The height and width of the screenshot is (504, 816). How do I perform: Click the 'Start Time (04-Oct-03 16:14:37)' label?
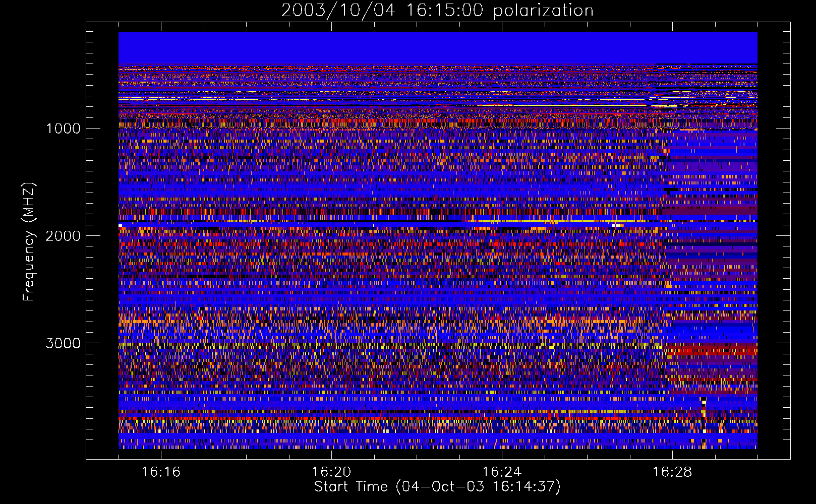pyautogui.click(x=437, y=487)
